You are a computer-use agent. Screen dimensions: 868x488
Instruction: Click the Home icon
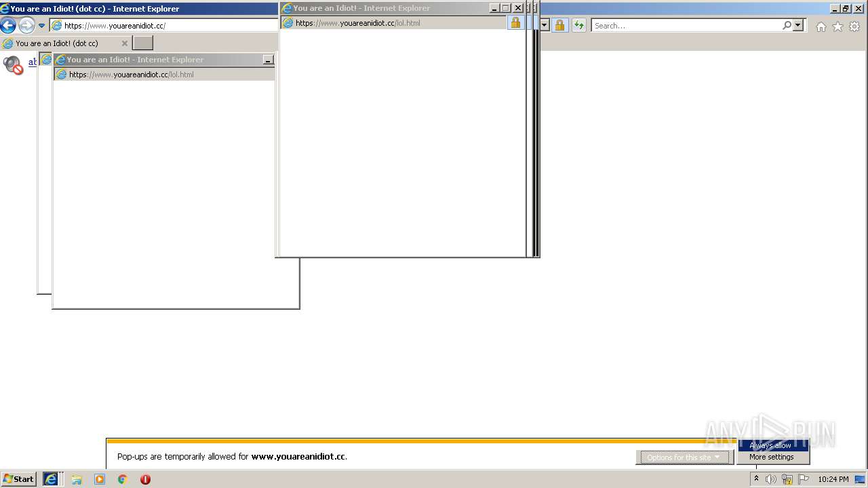click(x=821, y=26)
